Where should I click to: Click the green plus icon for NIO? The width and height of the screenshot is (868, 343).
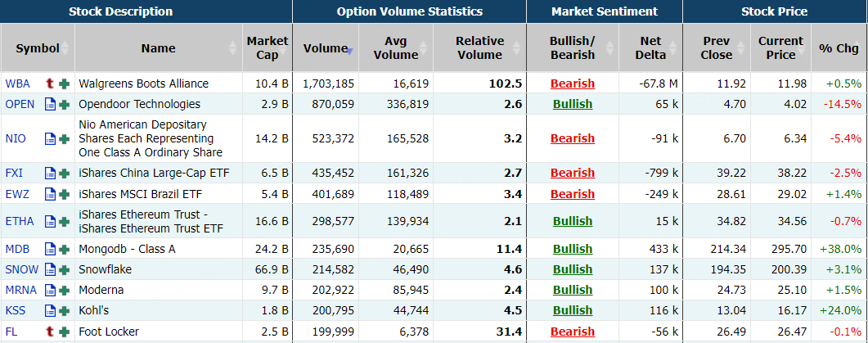click(64, 138)
